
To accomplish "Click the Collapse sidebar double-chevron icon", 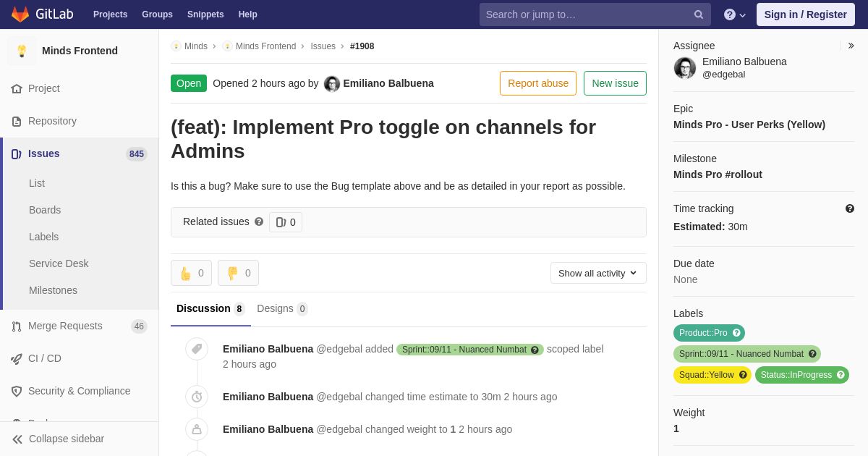I will click(17, 439).
